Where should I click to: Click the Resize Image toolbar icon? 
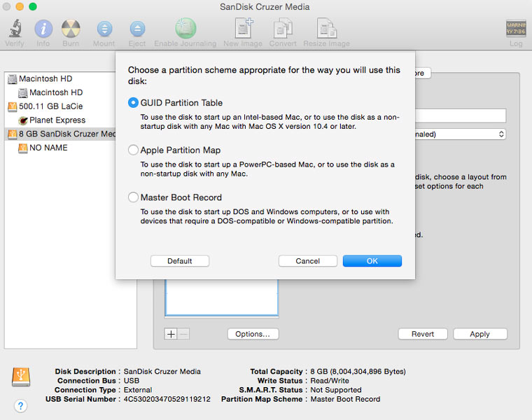pyautogui.click(x=326, y=28)
